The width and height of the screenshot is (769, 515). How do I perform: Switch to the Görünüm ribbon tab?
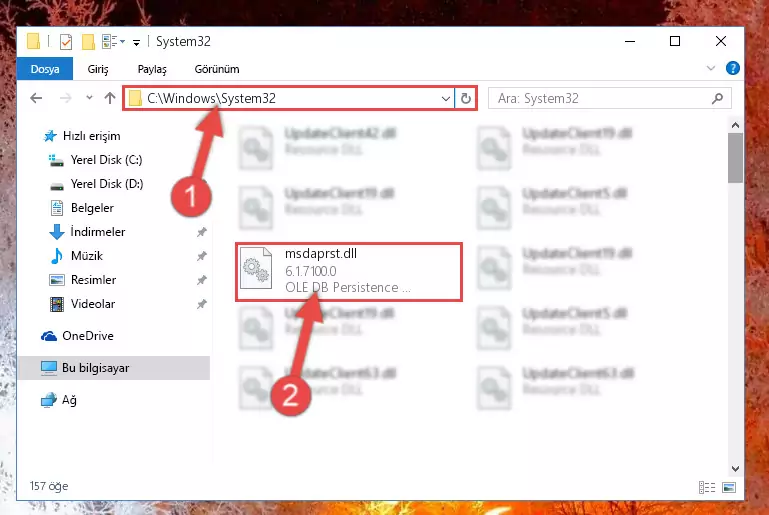[217, 69]
